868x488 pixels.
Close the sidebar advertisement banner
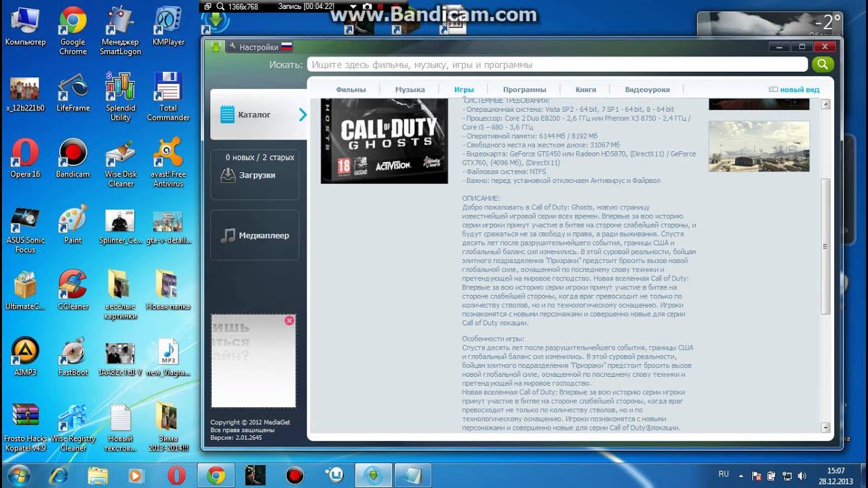(290, 321)
